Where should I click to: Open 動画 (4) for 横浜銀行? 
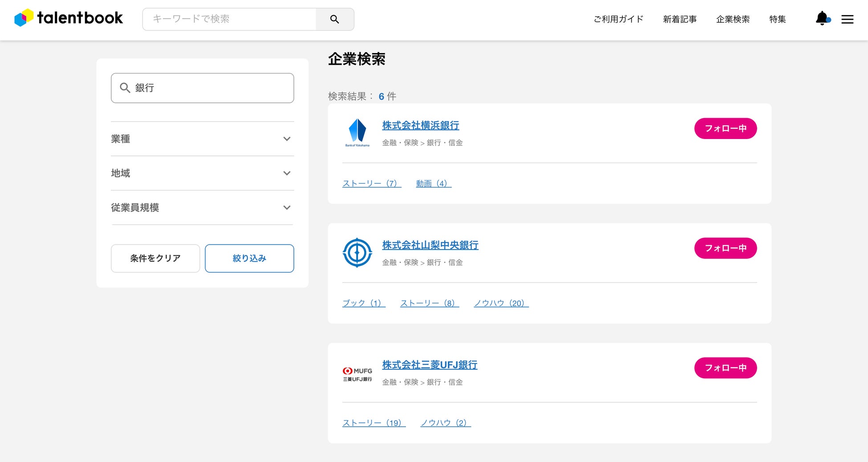click(x=434, y=184)
